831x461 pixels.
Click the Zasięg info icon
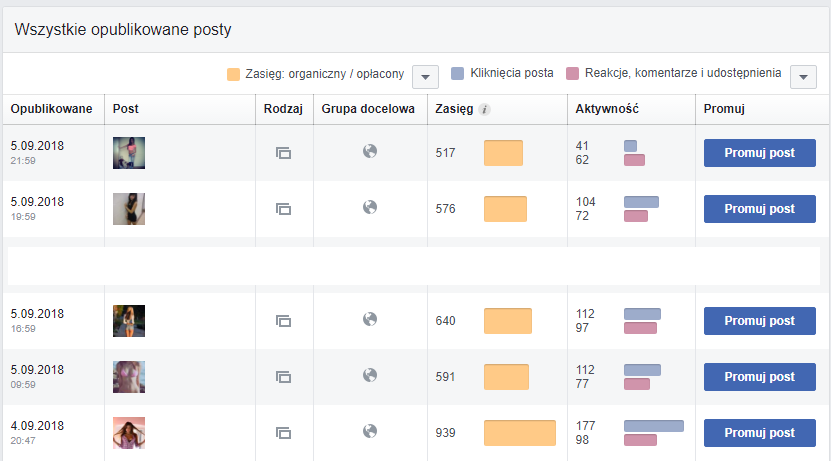[484, 109]
